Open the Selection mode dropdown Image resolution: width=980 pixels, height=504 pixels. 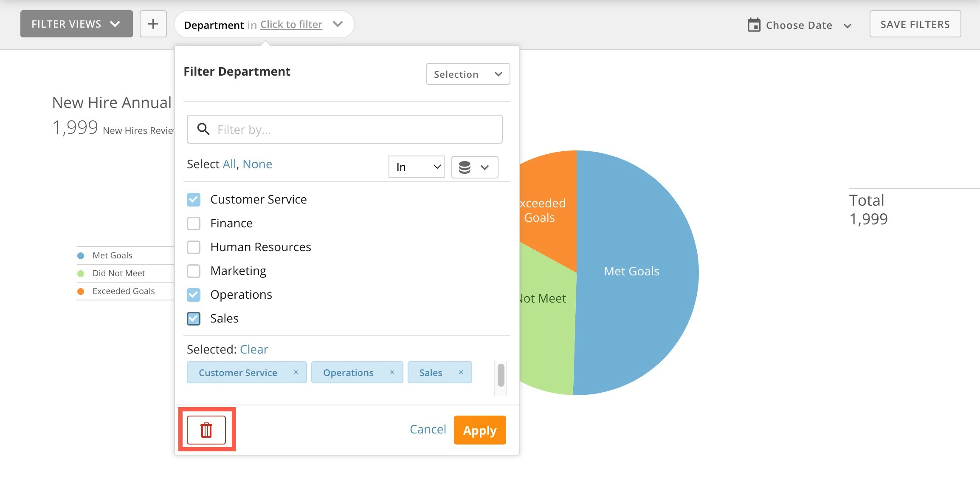point(468,74)
